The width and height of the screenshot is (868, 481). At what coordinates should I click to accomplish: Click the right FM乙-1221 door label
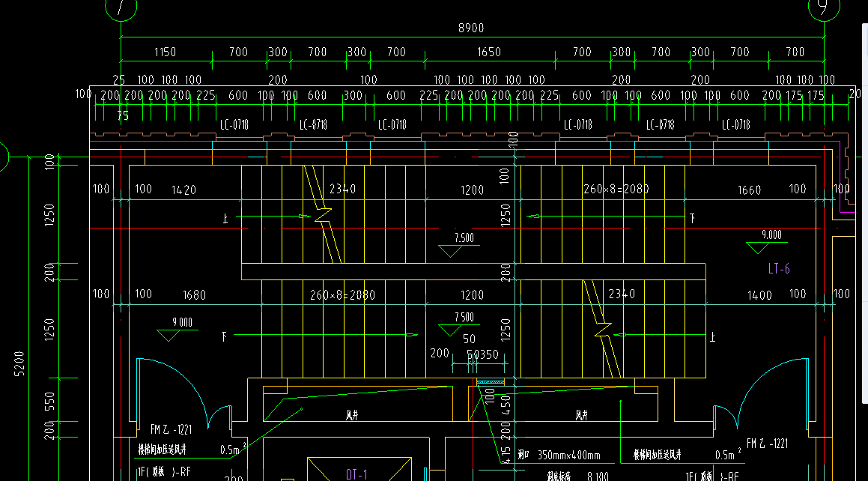pos(767,444)
